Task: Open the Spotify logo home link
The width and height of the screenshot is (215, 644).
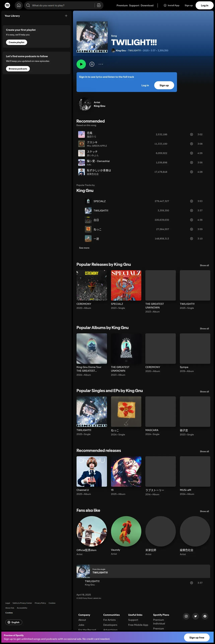Action: pyautogui.click(x=8, y=5)
